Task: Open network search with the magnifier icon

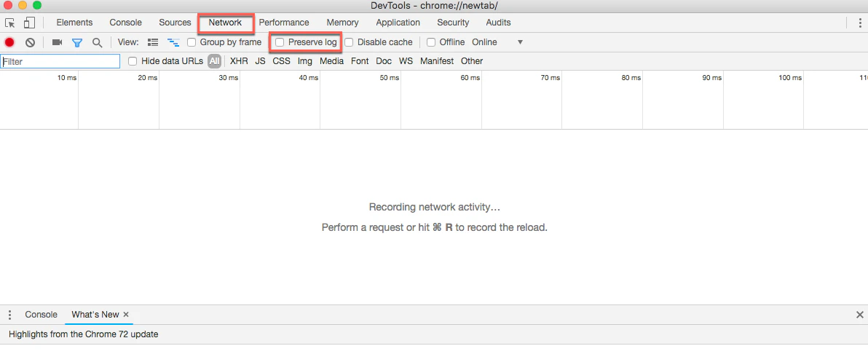Action: click(97, 43)
